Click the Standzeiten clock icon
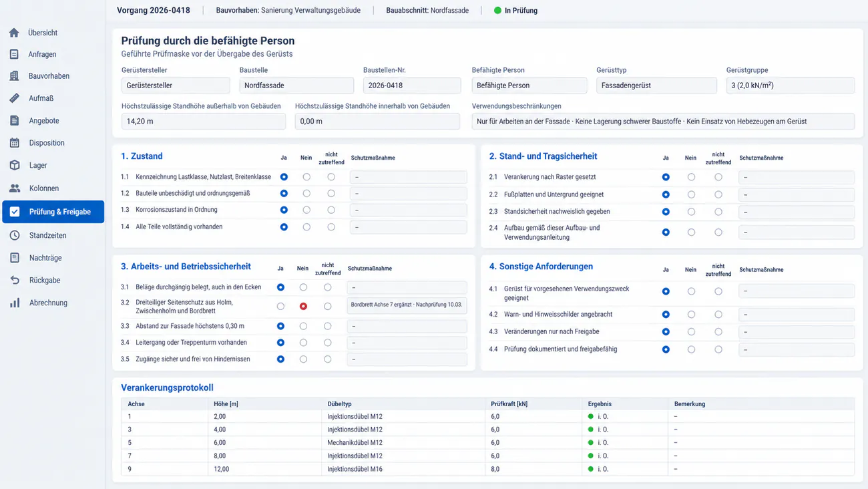The image size is (868, 489). tap(15, 235)
